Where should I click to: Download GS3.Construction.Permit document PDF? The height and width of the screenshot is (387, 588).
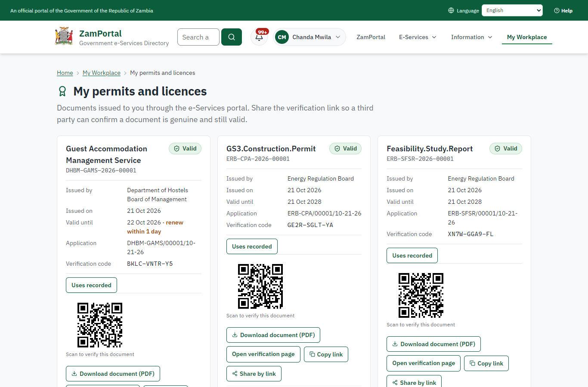[x=273, y=335]
